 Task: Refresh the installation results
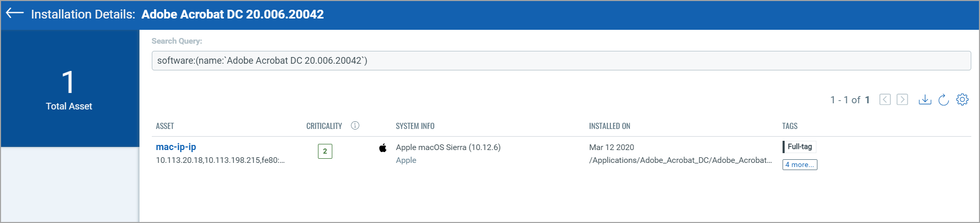(944, 100)
